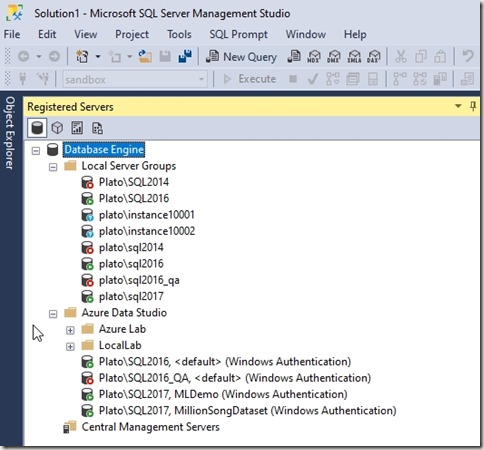Click the DMX query icon
The width and height of the screenshot is (484, 450).
coord(334,57)
